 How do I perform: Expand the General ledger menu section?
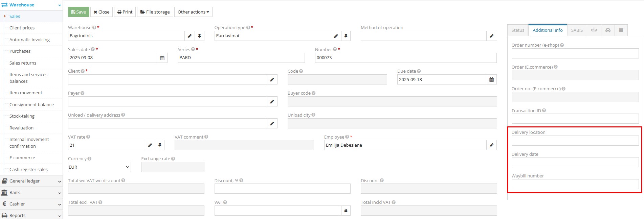point(31,181)
